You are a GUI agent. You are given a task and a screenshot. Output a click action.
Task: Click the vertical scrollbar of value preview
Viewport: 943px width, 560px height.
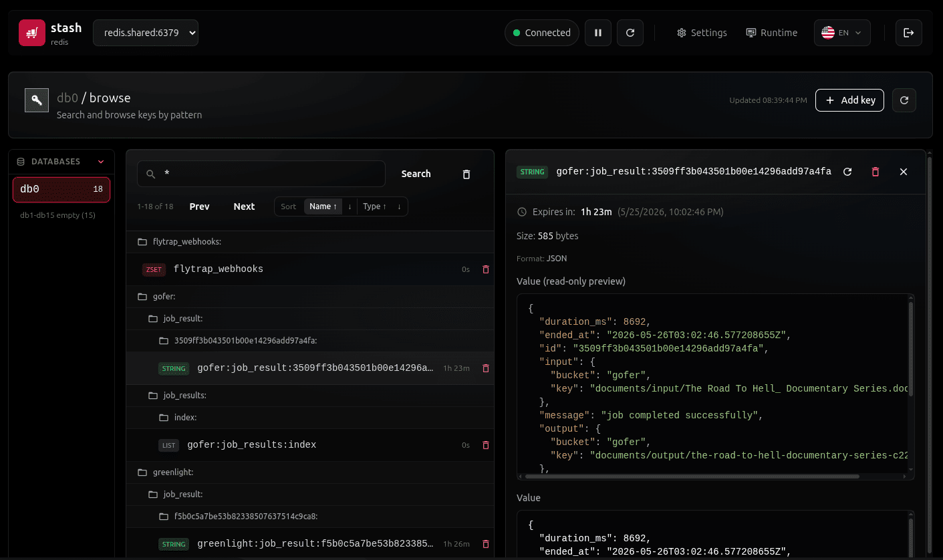coord(910,347)
